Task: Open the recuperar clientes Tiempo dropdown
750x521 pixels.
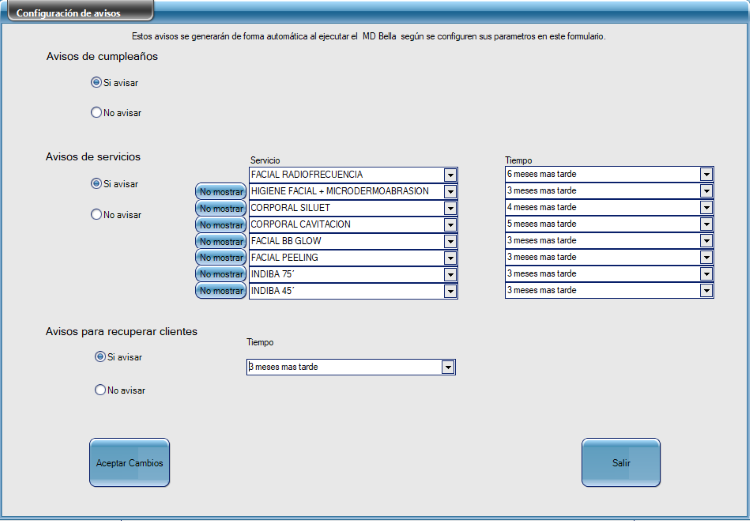Action: [x=448, y=367]
